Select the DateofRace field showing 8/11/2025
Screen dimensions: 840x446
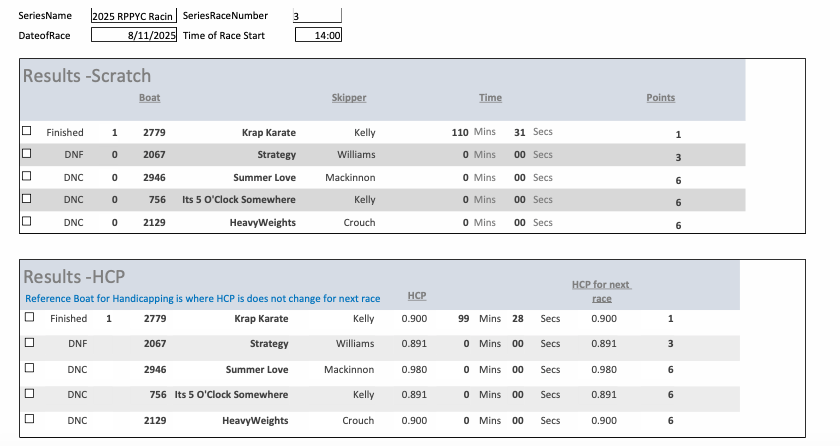[x=133, y=35]
